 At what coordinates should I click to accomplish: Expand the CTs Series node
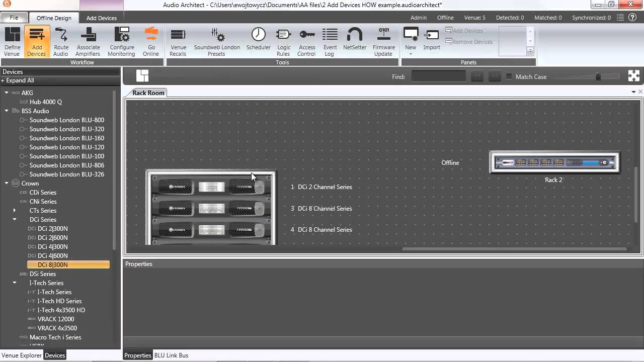click(15, 211)
